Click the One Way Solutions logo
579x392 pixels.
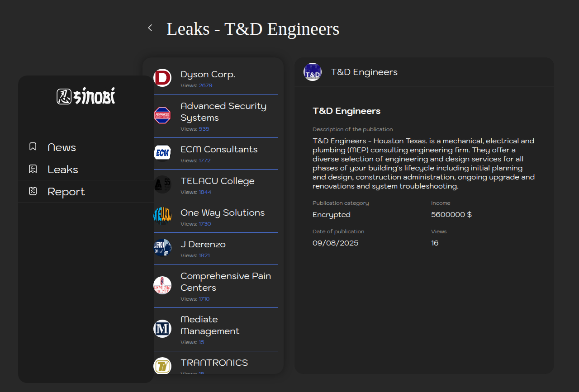pos(162,216)
